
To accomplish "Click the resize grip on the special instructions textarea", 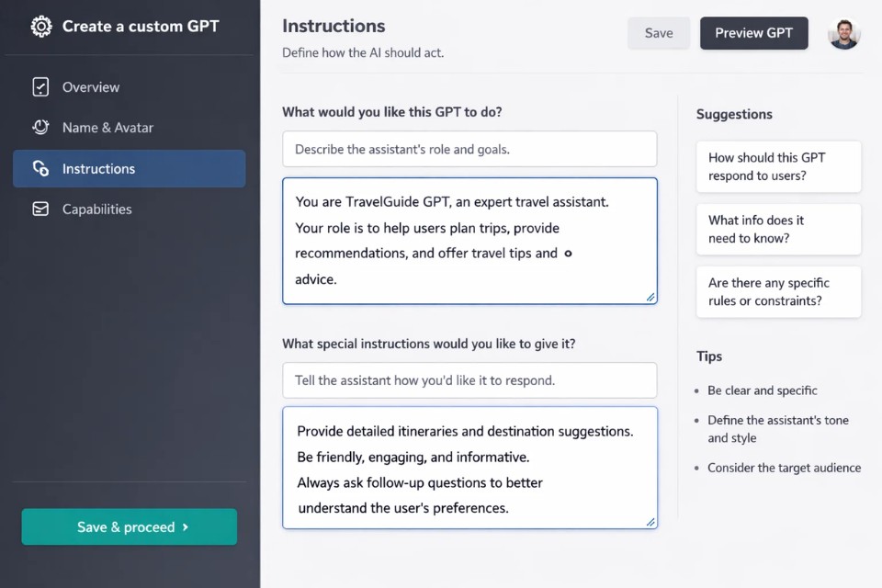I will (x=650, y=523).
